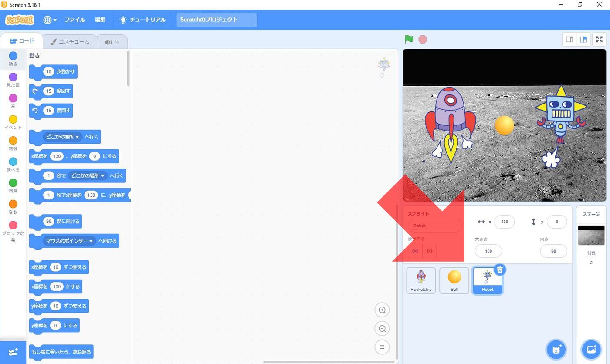
Task: Open チュートリアル from the menu bar
Action: (x=143, y=20)
